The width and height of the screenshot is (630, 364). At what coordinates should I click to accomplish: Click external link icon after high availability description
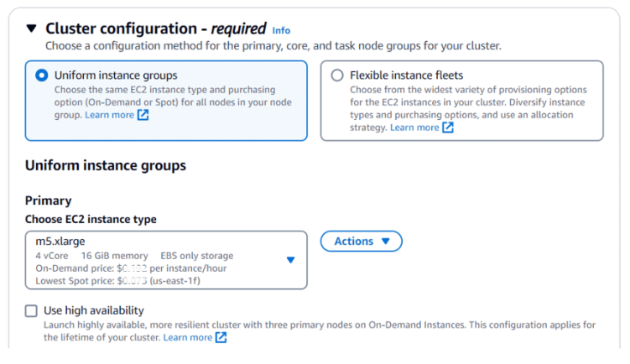click(221, 337)
